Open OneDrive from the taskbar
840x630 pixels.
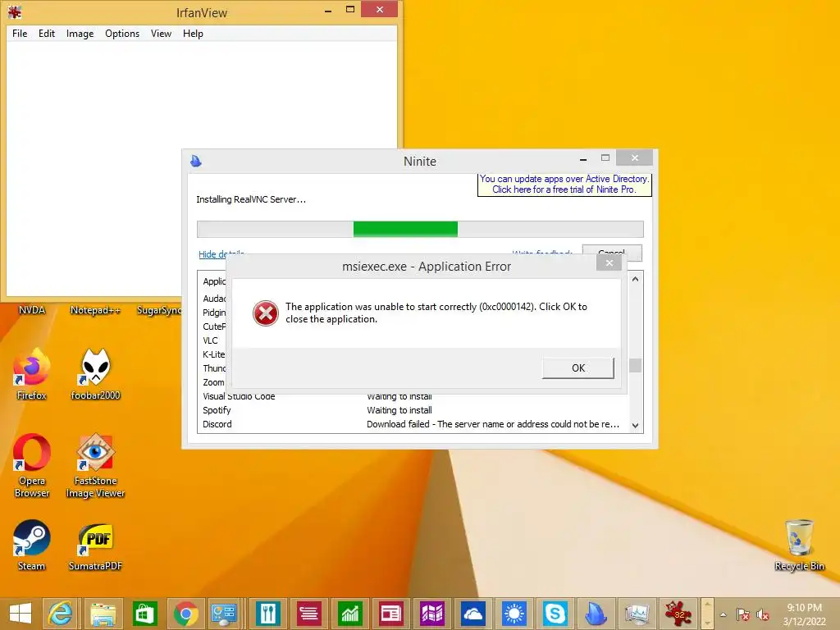[x=473, y=614]
